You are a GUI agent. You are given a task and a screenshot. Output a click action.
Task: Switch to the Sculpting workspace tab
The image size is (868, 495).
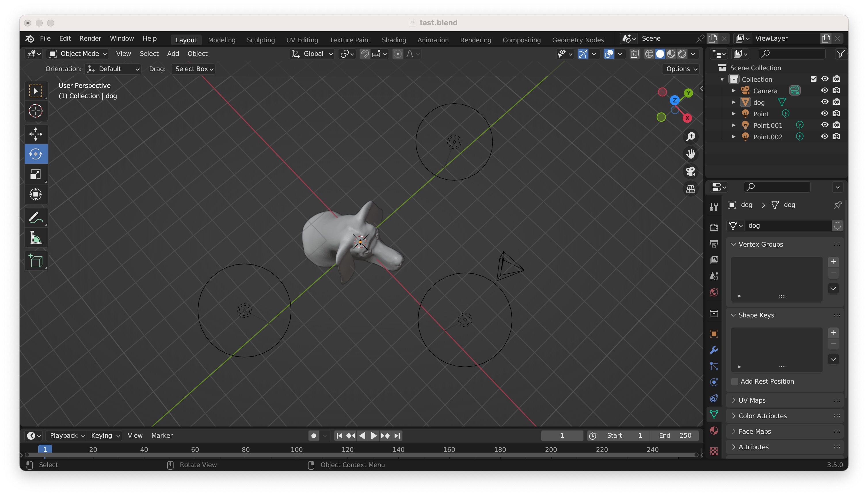(260, 40)
